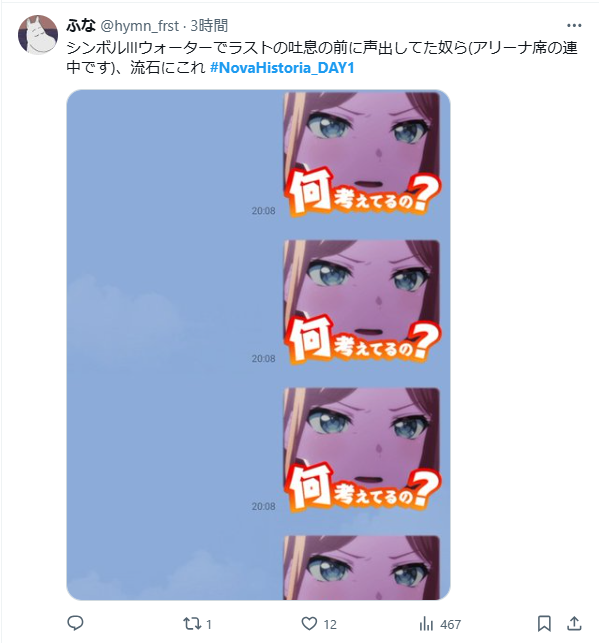Click the partially visible bottom sticker
599x643 pixels.
pyautogui.click(x=362, y=568)
